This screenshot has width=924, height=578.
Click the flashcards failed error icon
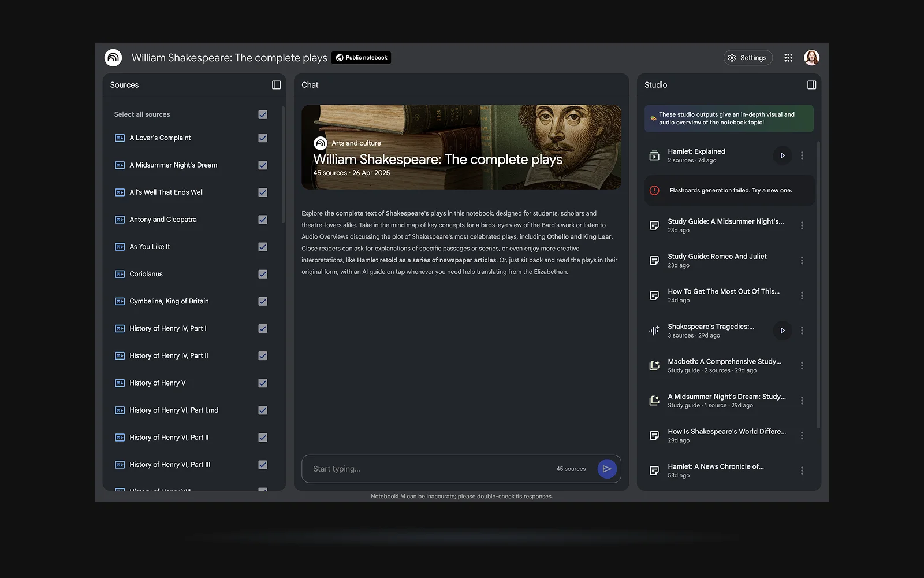(x=654, y=190)
